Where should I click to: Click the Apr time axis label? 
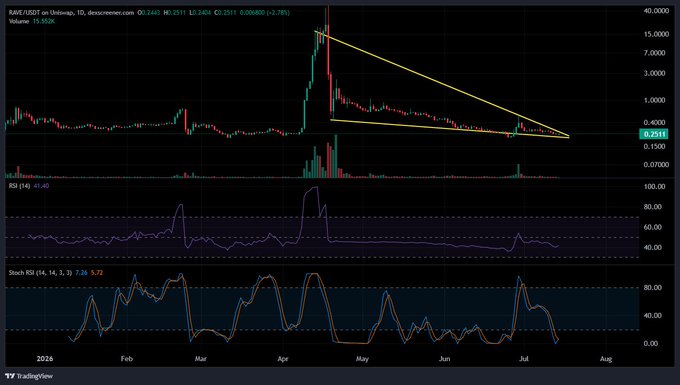point(283,359)
